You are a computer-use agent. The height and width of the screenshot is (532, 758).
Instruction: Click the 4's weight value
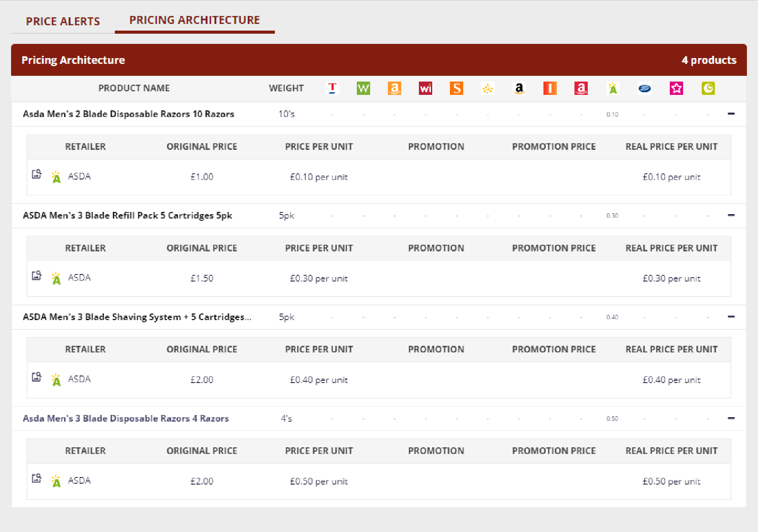point(287,419)
